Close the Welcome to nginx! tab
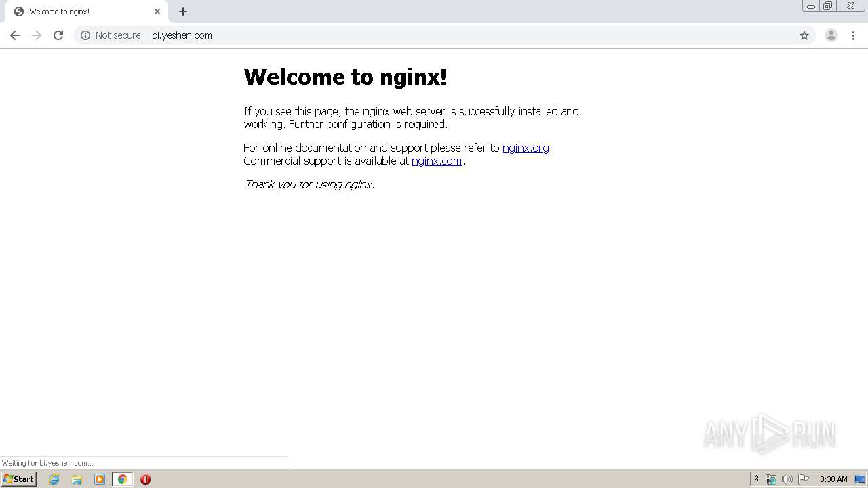The width and height of the screenshot is (868, 488). tap(157, 12)
